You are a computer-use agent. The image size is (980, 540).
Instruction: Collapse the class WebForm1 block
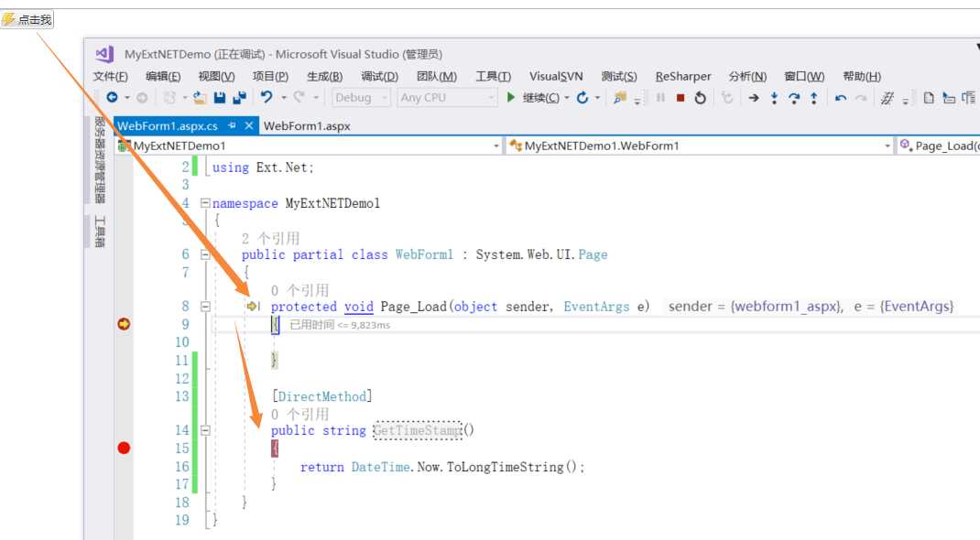coord(205,254)
